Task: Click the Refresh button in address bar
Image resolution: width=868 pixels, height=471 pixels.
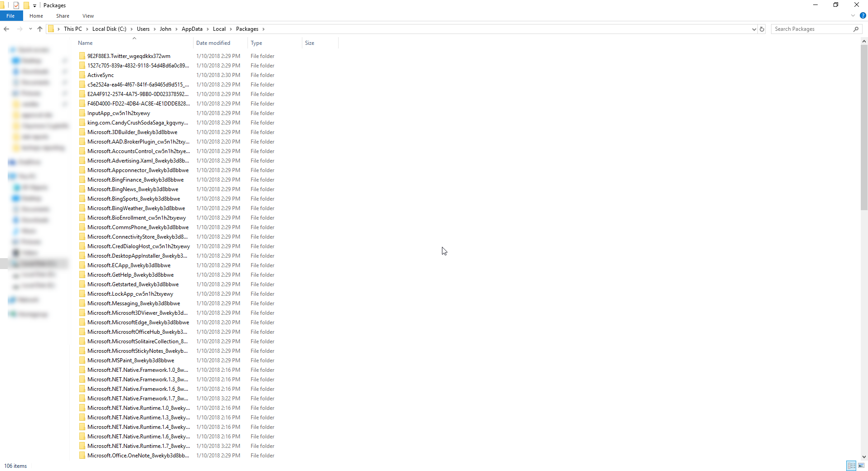Action: [762, 29]
